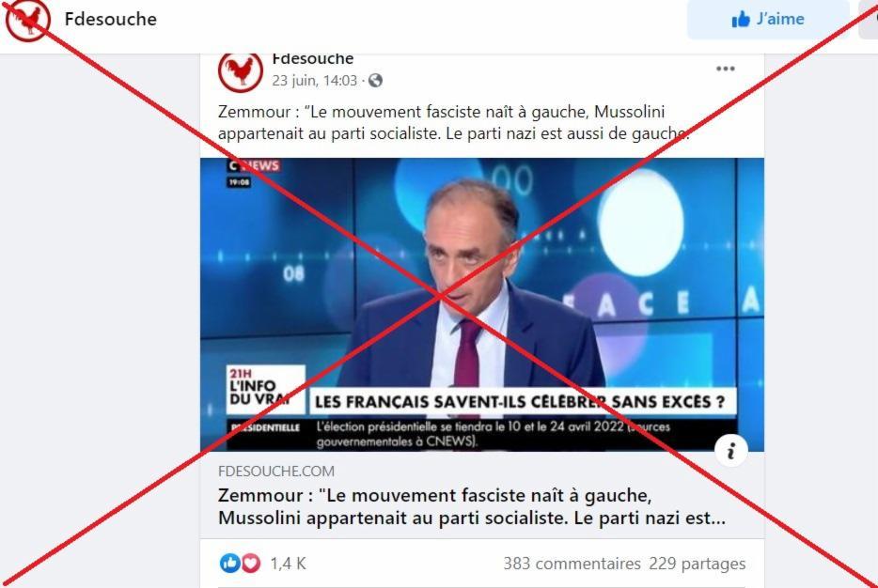
Task: Open the FDESOUCHE.COM source link
Action: [276, 472]
